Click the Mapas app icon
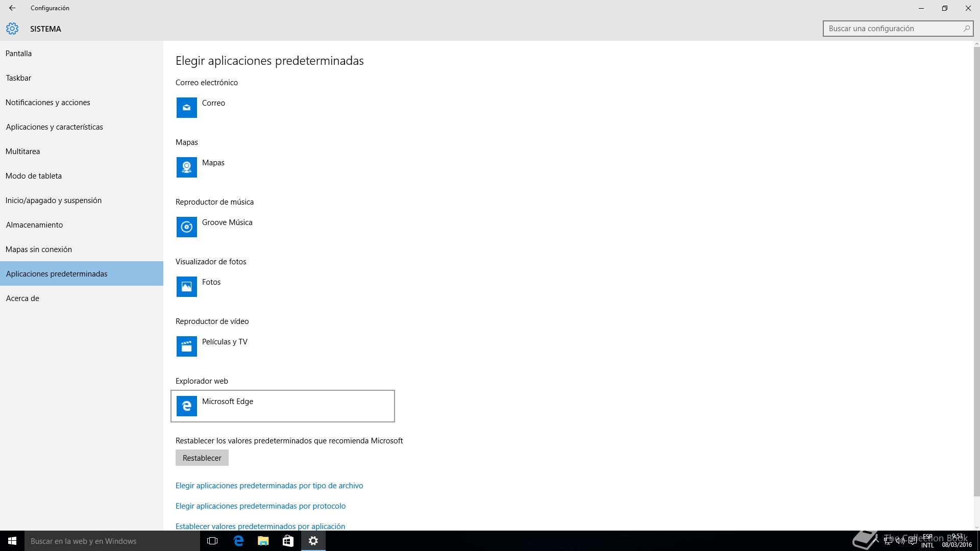 pyautogui.click(x=186, y=167)
